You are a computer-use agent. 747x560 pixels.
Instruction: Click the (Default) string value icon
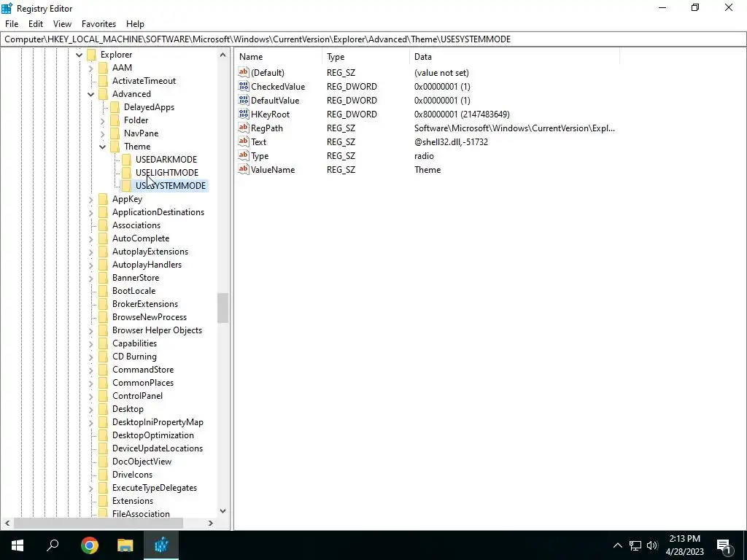tap(244, 72)
